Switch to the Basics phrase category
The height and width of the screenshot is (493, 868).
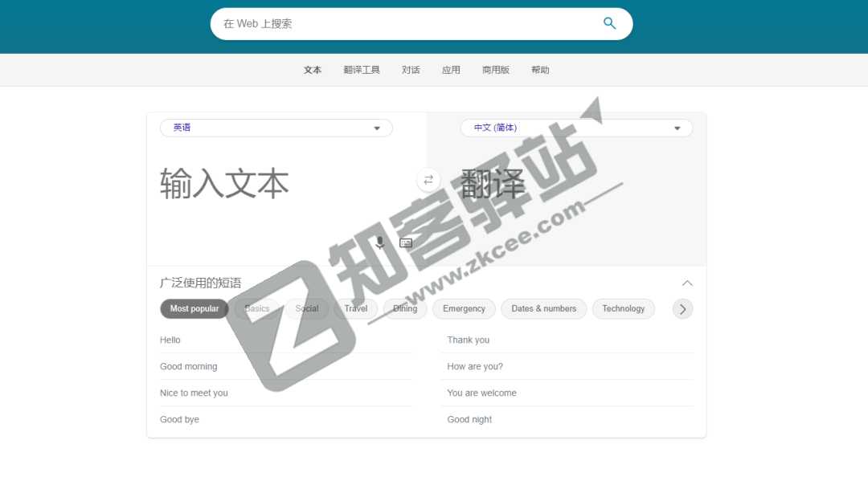[256, 308]
